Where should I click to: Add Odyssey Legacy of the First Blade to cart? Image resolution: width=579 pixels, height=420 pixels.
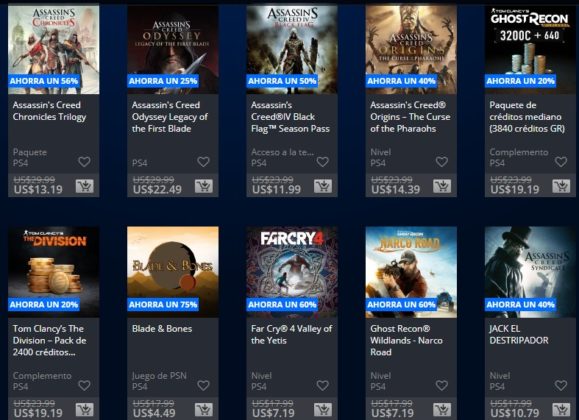point(204,186)
